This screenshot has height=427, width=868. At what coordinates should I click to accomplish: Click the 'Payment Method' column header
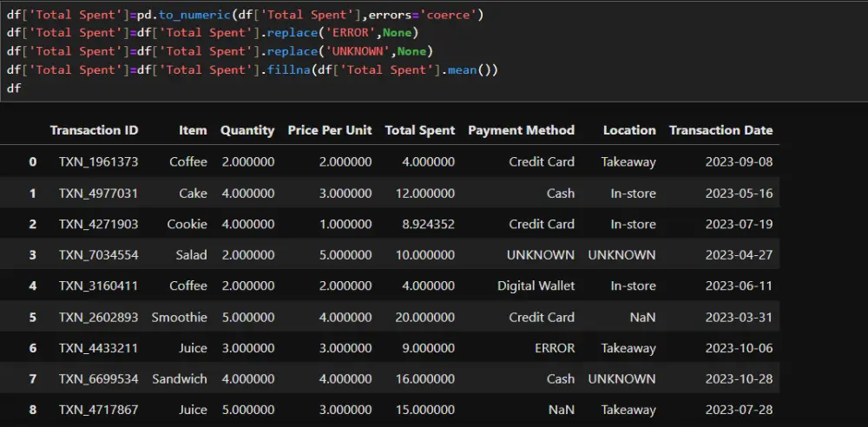point(522,130)
